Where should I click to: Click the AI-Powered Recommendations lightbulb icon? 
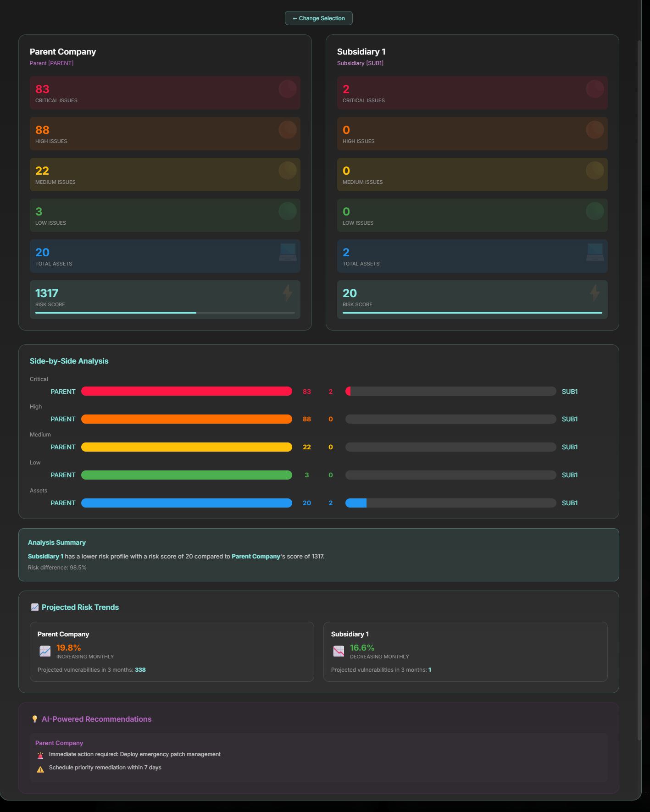coord(35,719)
